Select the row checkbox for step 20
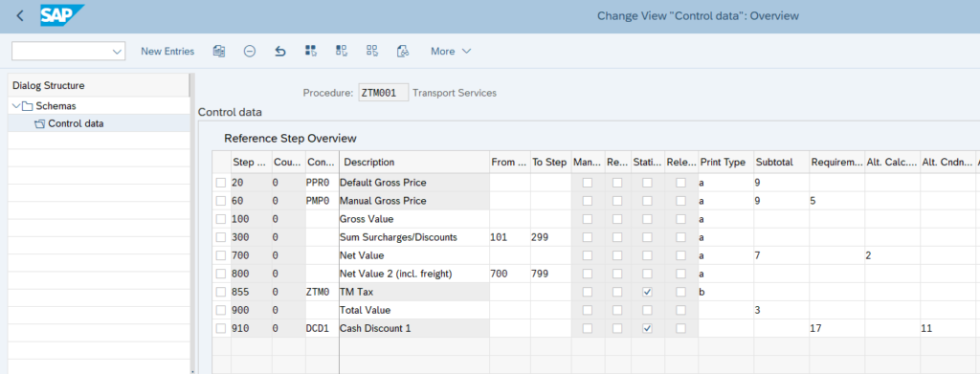This screenshot has height=374, width=980. coord(221,183)
